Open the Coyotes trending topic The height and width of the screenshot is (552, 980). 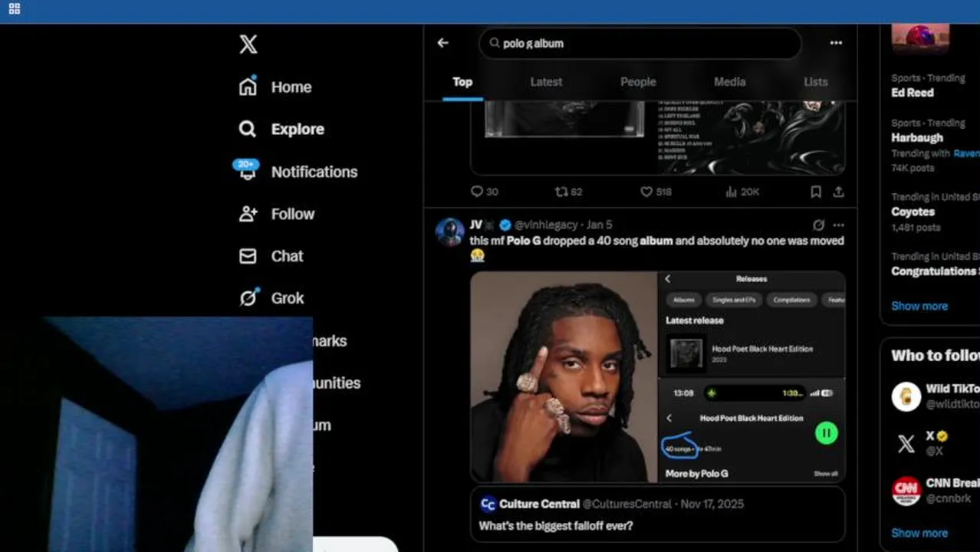[x=913, y=212]
